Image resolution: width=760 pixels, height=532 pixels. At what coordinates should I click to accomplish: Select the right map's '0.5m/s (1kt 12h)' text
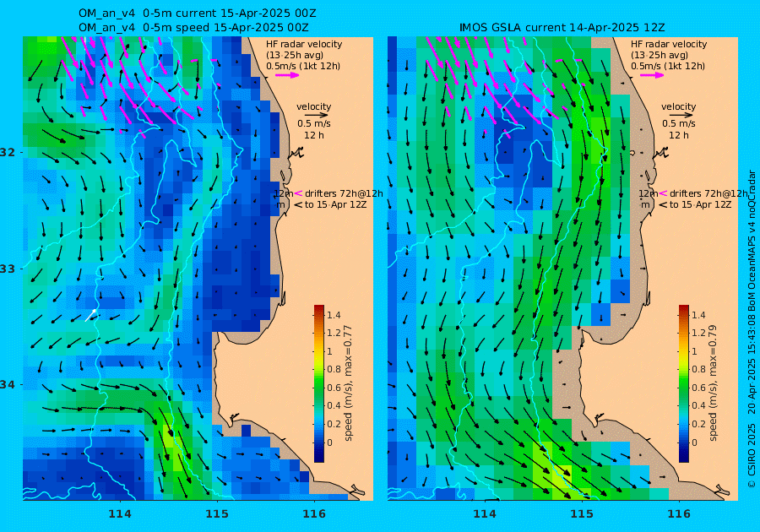[667, 67]
